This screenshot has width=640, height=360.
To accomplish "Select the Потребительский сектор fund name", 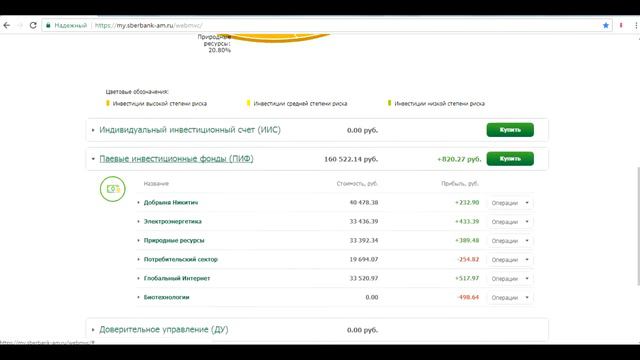I will click(180, 260).
